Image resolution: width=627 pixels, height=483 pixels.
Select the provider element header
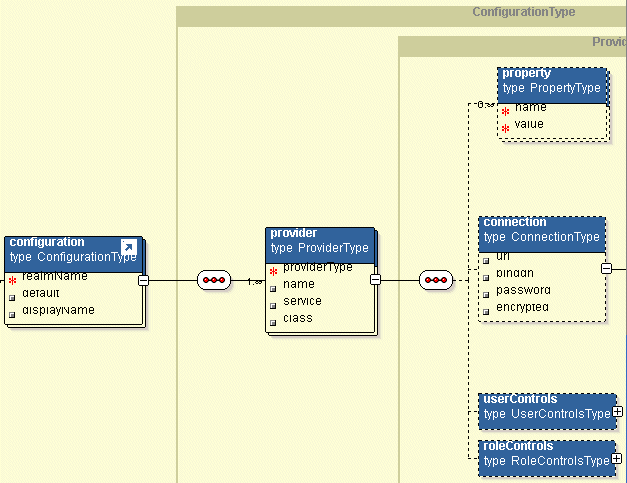[320, 245]
